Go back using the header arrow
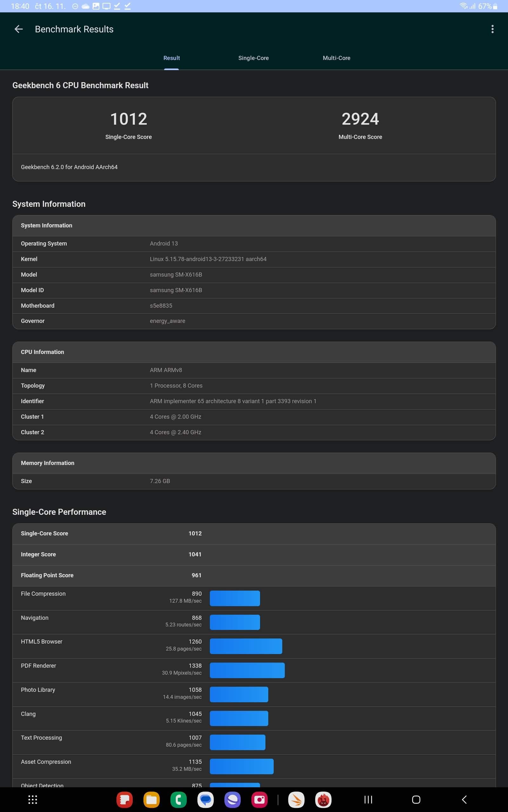508x812 pixels. pos(18,29)
